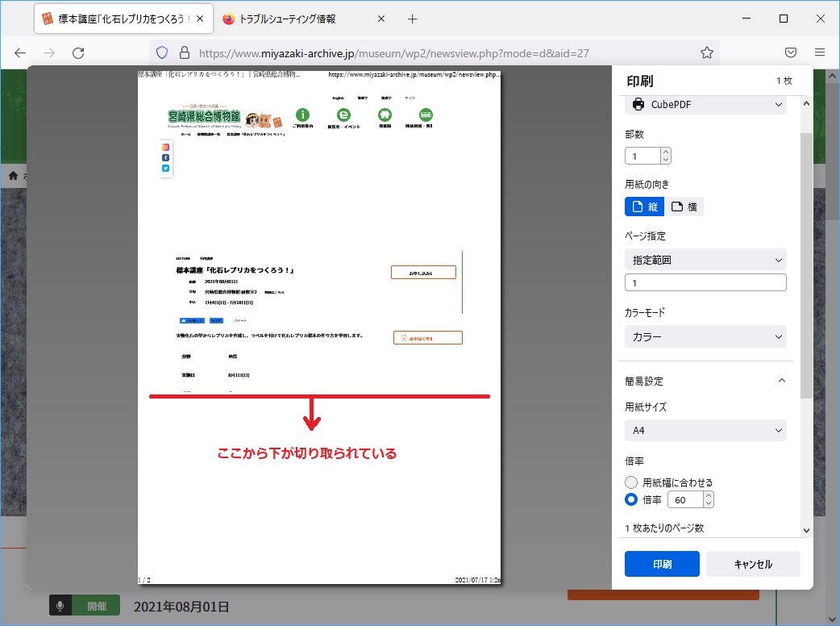Screen dimensions: 840x626
Task: Select landscape 横 paper orientation
Action: pos(684,207)
